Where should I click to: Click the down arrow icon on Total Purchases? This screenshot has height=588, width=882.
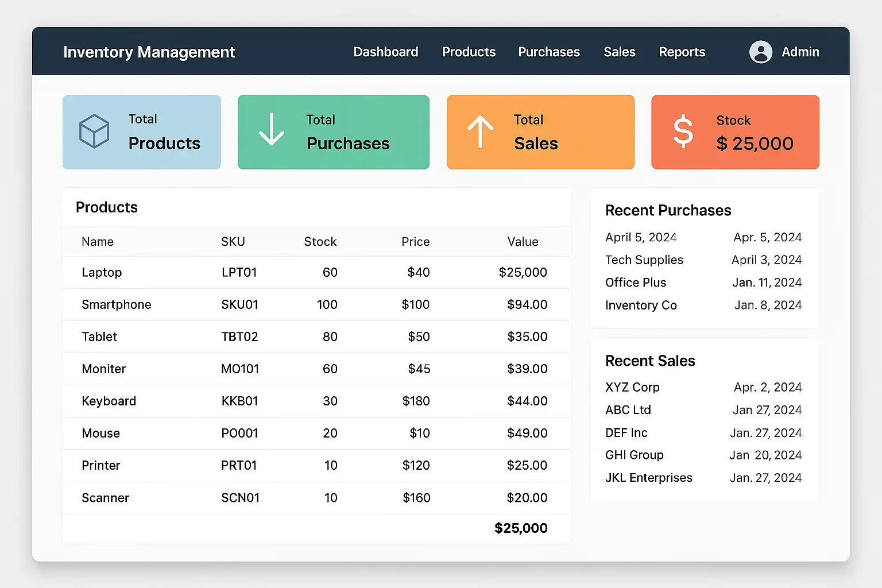coord(271,130)
